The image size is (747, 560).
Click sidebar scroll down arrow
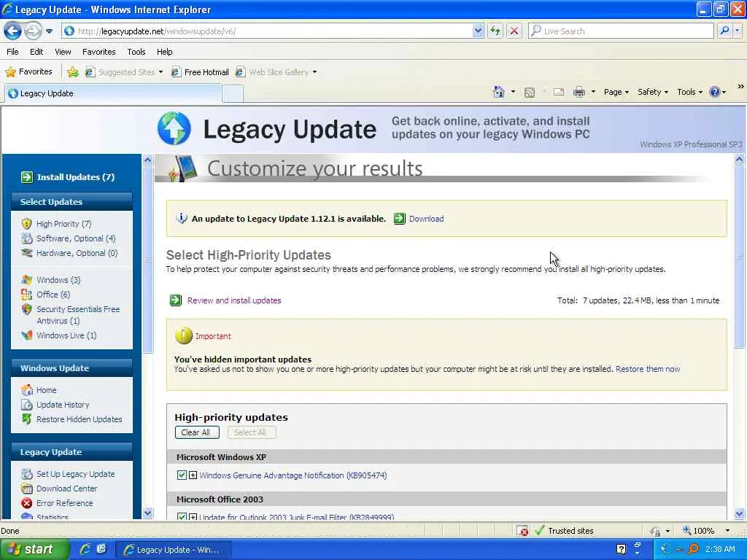click(x=147, y=513)
